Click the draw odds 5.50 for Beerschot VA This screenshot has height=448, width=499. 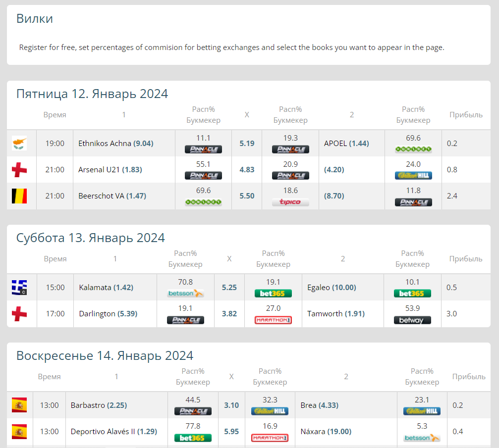click(x=247, y=196)
